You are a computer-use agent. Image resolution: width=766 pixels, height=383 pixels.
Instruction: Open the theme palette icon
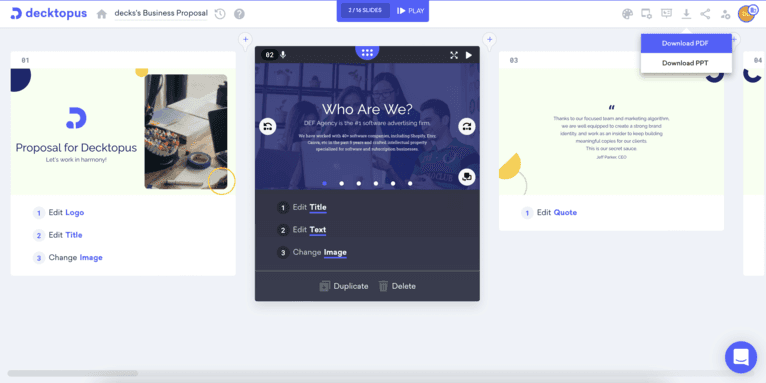click(x=627, y=14)
